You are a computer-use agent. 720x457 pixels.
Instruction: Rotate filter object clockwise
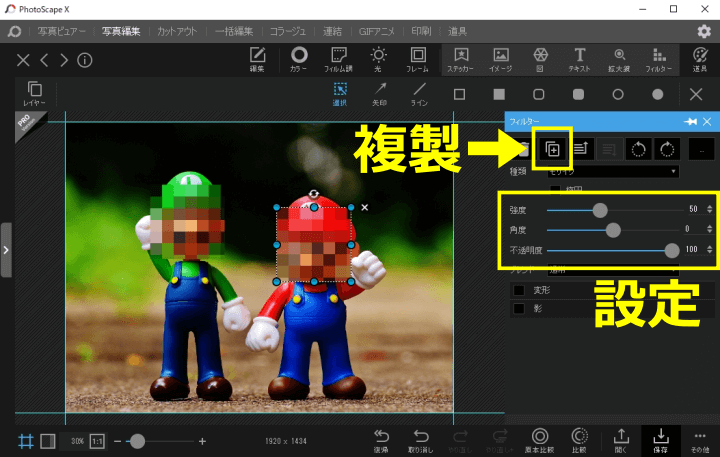667,149
